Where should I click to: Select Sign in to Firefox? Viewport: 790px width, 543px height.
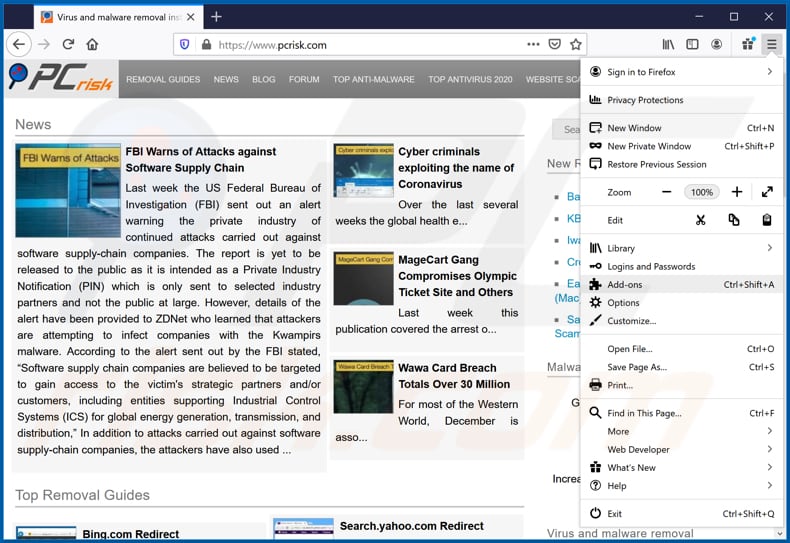point(682,72)
